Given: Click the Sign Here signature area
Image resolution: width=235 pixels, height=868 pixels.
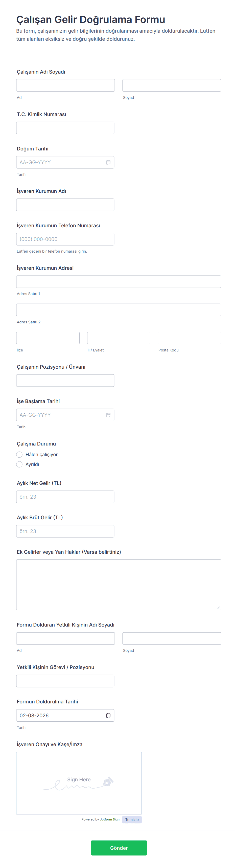Looking at the screenshot, I should tap(79, 783).
